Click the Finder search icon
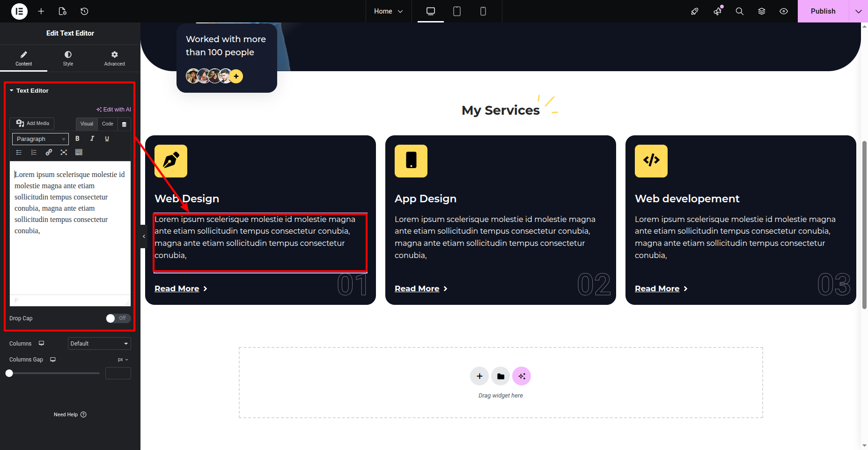 (x=739, y=11)
